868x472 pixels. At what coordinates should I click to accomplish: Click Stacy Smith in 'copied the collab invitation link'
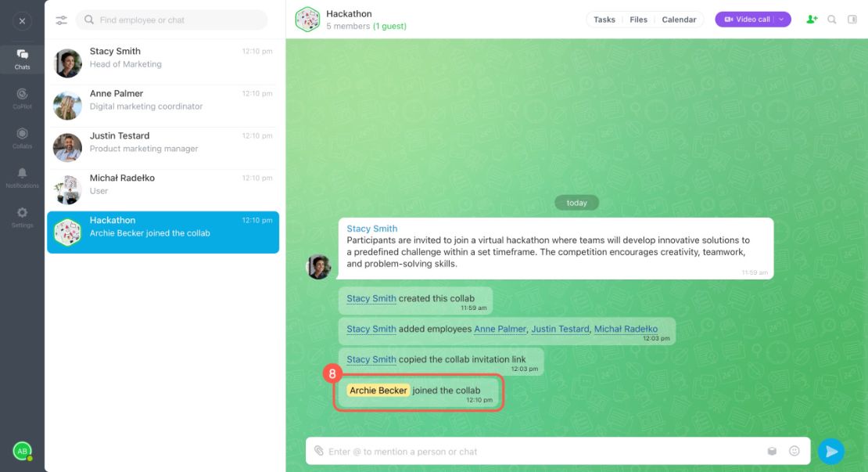point(371,359)
